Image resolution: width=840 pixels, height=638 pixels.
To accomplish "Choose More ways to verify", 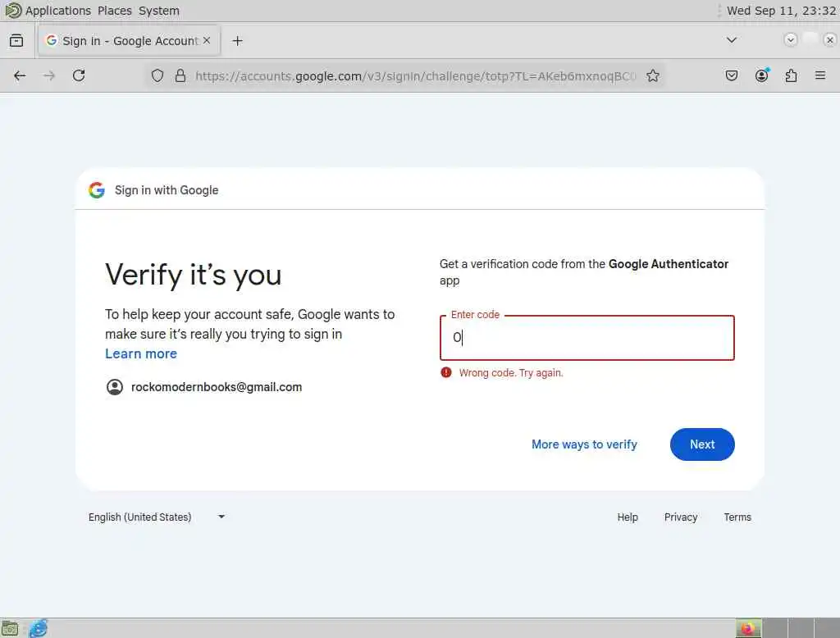I will (584, 444).
